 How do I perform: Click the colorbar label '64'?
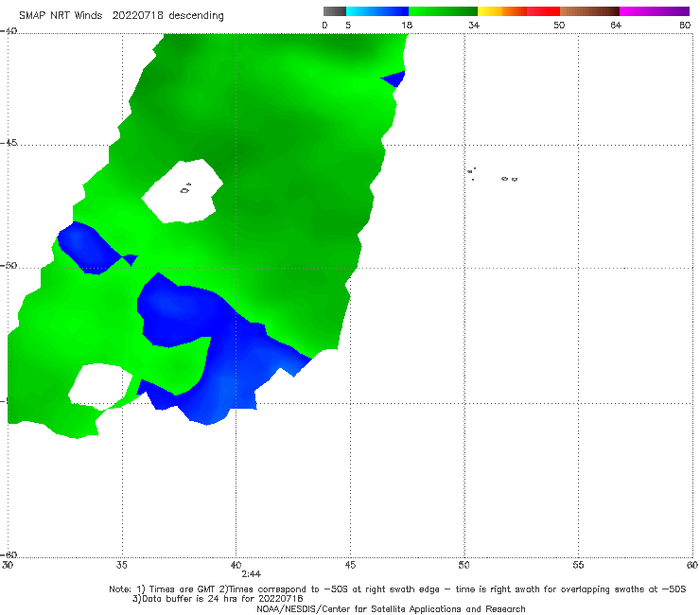point(616,26)
